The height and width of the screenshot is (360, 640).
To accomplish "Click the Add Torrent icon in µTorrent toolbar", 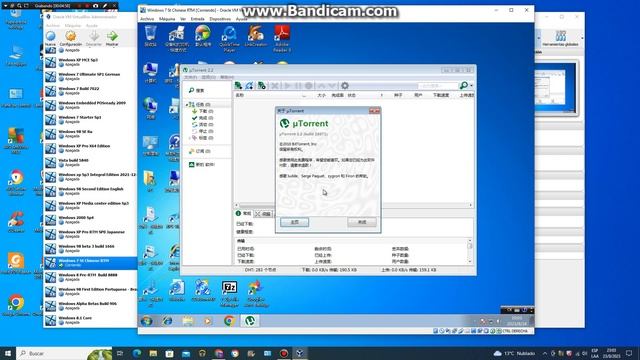I will click(238, 85).
